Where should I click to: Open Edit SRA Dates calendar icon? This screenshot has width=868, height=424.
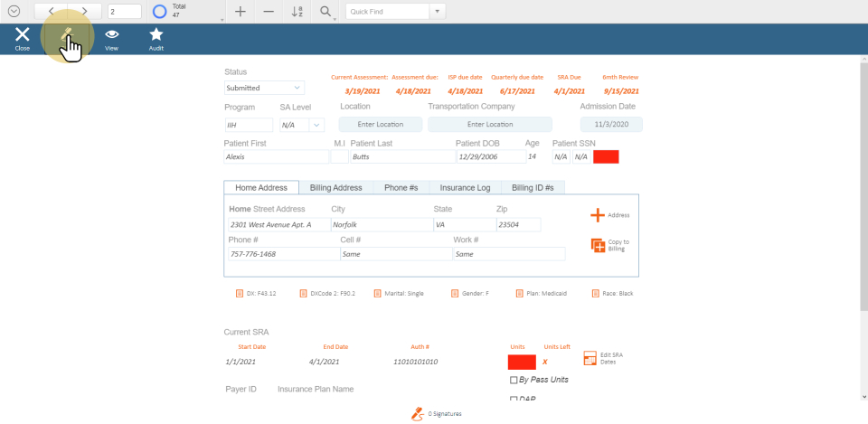click(x=590, y=358)
